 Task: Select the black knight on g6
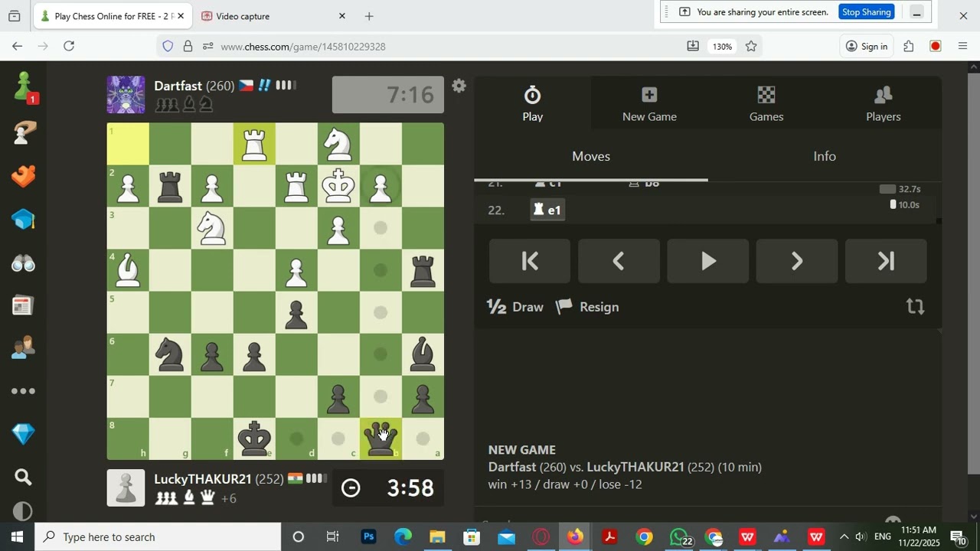(x=170, y=354)
